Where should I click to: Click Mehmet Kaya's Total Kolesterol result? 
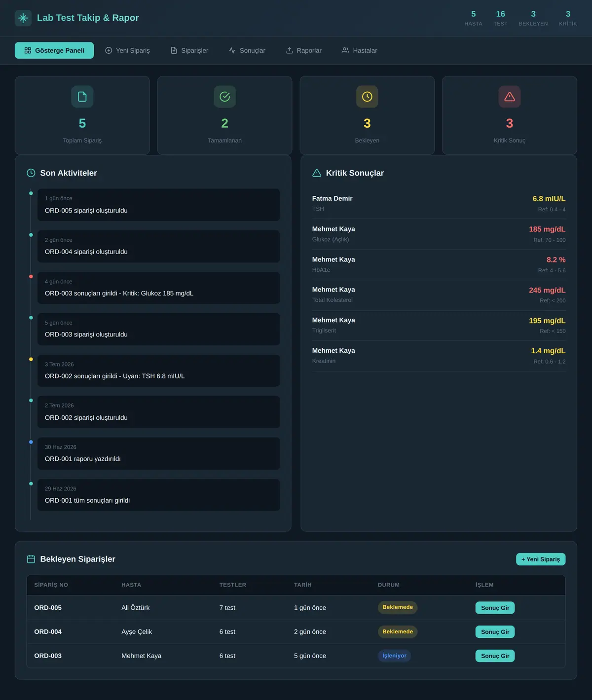point(439,295)
